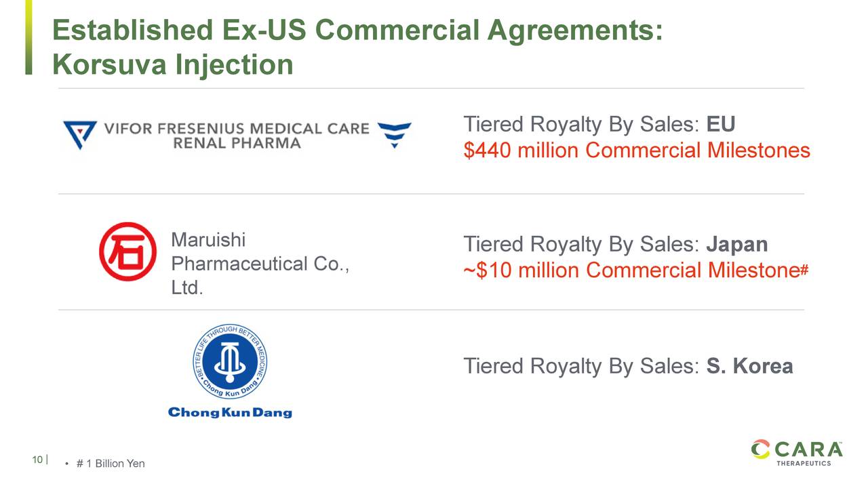
Task: Click the red Maruishi circle logo
Action: pyautogui.click(x=127, y=251)
